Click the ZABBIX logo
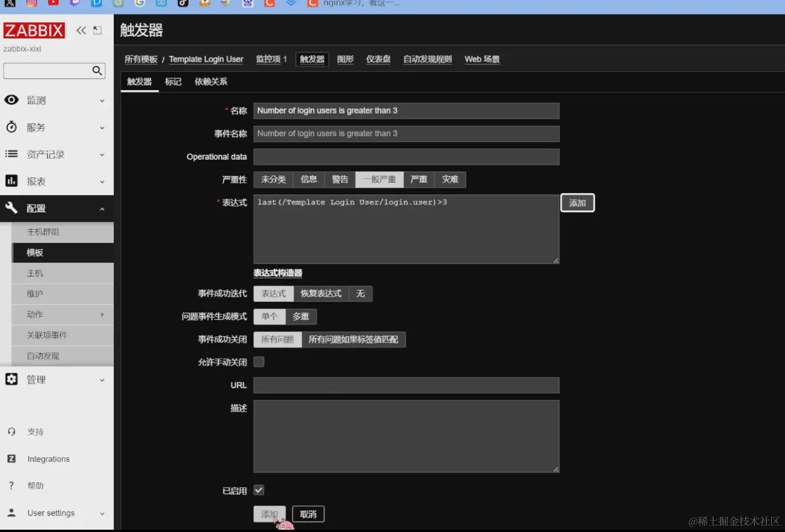 tap(34, 30)
